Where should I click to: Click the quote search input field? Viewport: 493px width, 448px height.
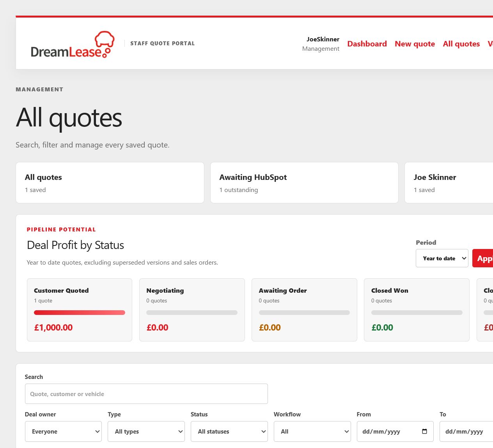[146, 394]
